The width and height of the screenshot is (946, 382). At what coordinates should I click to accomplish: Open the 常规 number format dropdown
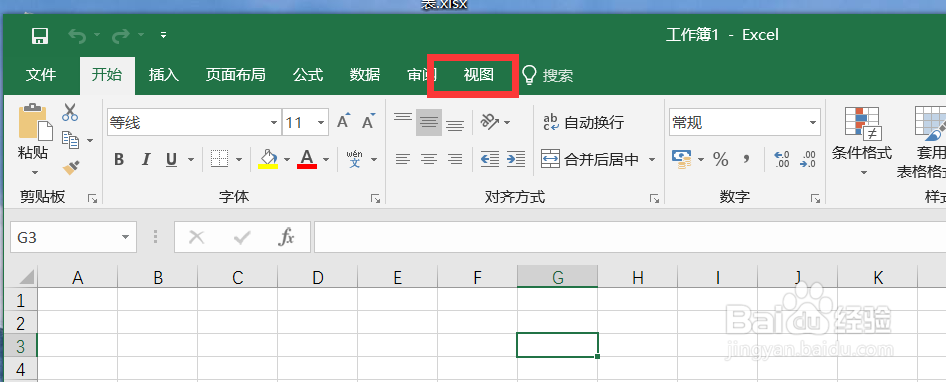click(812, 123)
